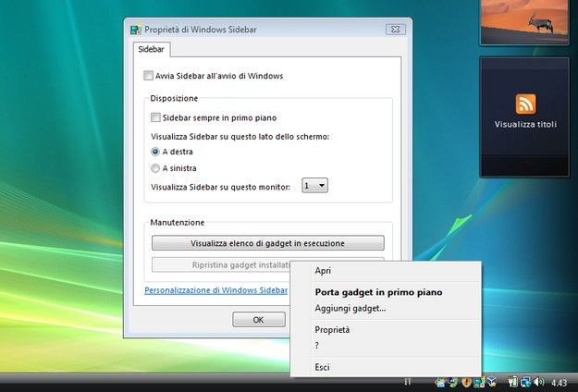Viewport: 578px width, 392px height.
Task: Select the A destra radio button
Action: 155,152
